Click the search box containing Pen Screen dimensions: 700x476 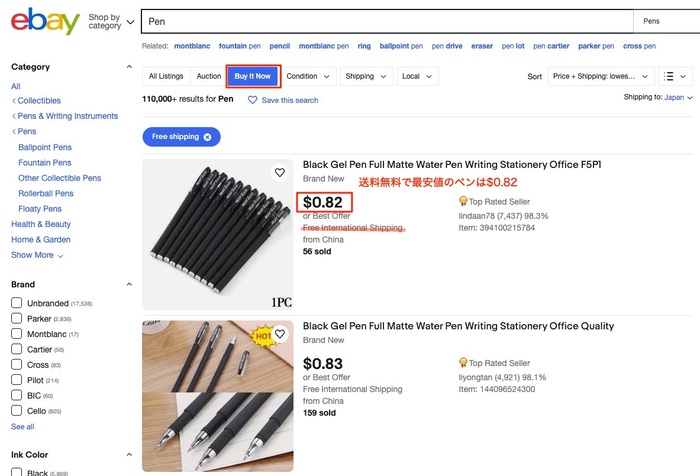[385, 20]
